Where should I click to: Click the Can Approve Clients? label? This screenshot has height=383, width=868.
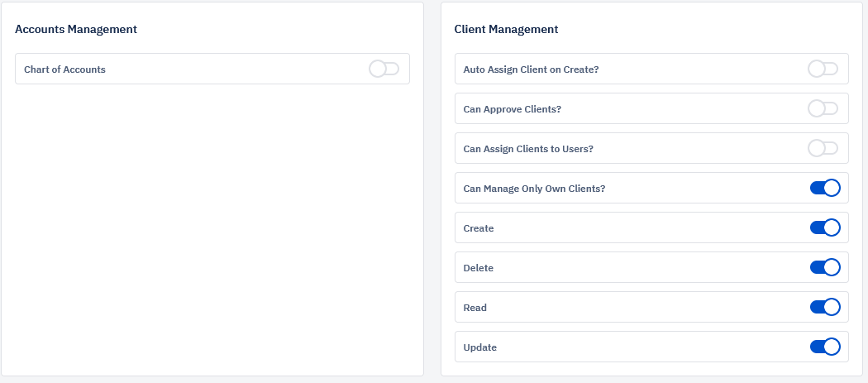click(x=512, y=109)
